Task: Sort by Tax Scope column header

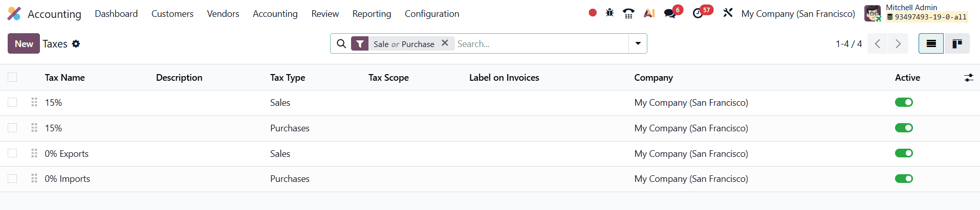Action: 388,78
